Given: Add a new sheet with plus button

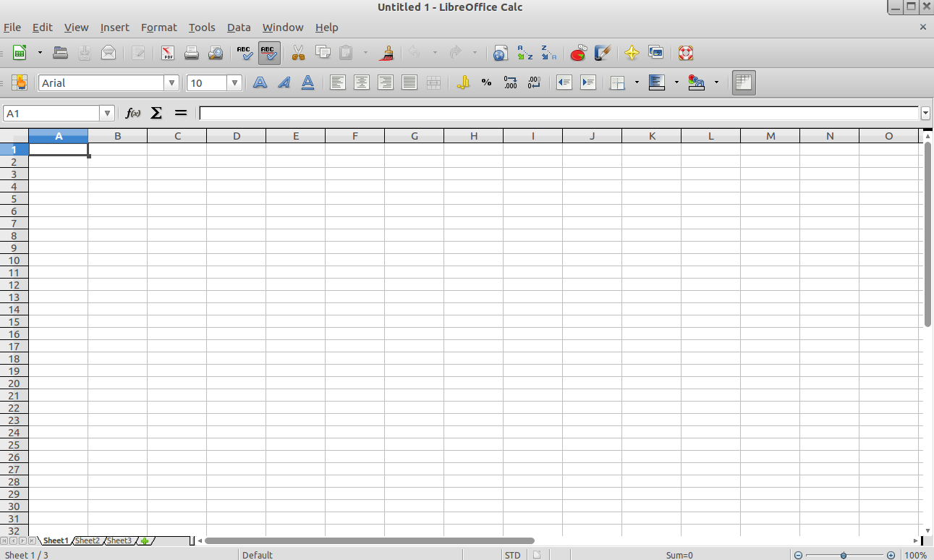Looking at the screenshot, I should coord(145,540).
